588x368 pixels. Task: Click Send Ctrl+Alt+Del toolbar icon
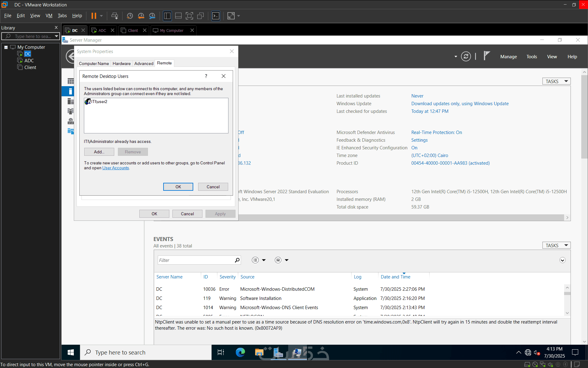click(x=115, y=16)
